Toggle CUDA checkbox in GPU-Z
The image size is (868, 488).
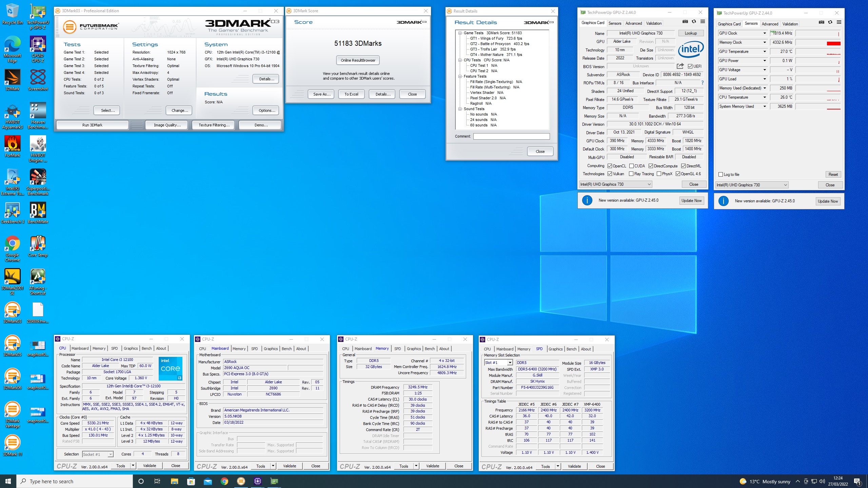[x=631, y=166]
